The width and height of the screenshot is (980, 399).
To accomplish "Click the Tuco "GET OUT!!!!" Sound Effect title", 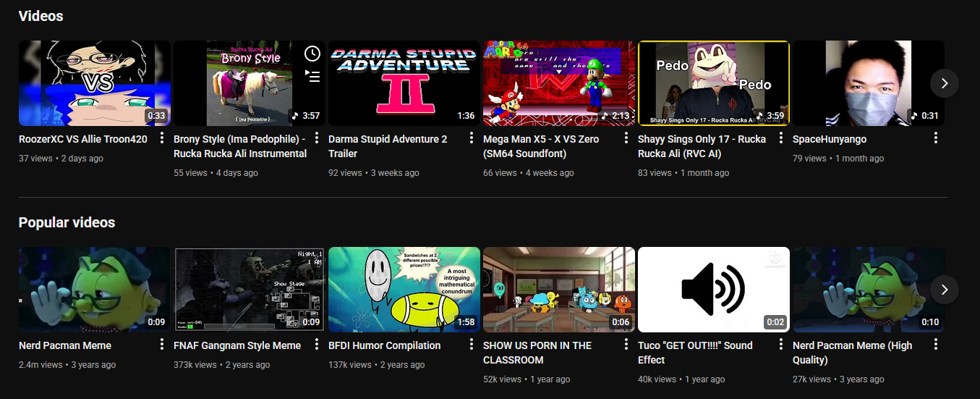I will point(695,353).
